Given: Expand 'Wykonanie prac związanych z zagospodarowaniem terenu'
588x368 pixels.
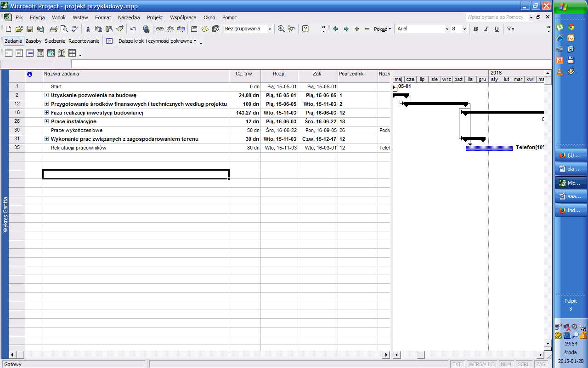Looking at the screenshot, I should click(x=47, y=139).
